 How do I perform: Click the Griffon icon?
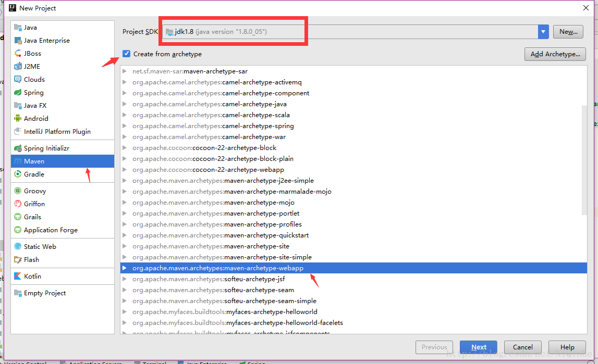pyautogui.click(x=18, y=204)
